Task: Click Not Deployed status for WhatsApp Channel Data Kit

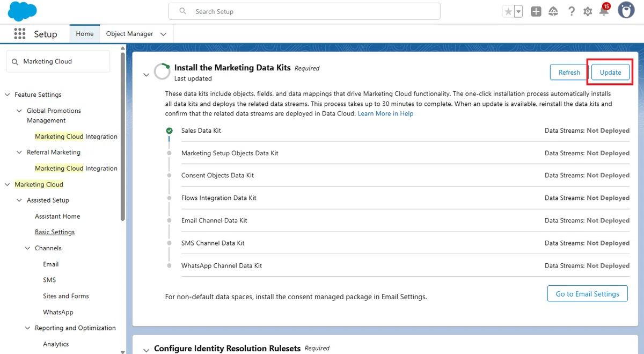Action: click(x=608, y=266)
